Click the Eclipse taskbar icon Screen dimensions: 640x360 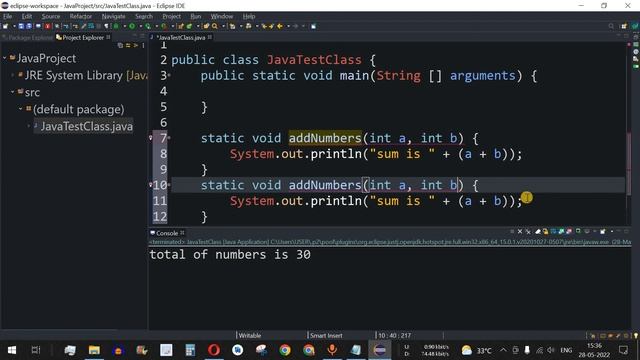click(x=380, y=350)
